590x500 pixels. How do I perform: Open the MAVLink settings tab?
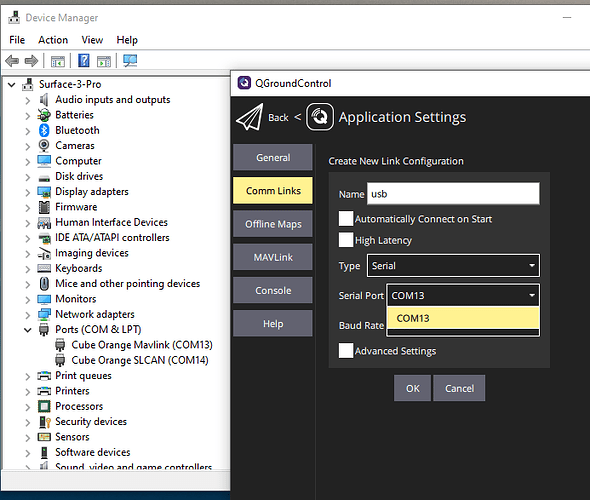pyautogui.click(x=273, y=257)
